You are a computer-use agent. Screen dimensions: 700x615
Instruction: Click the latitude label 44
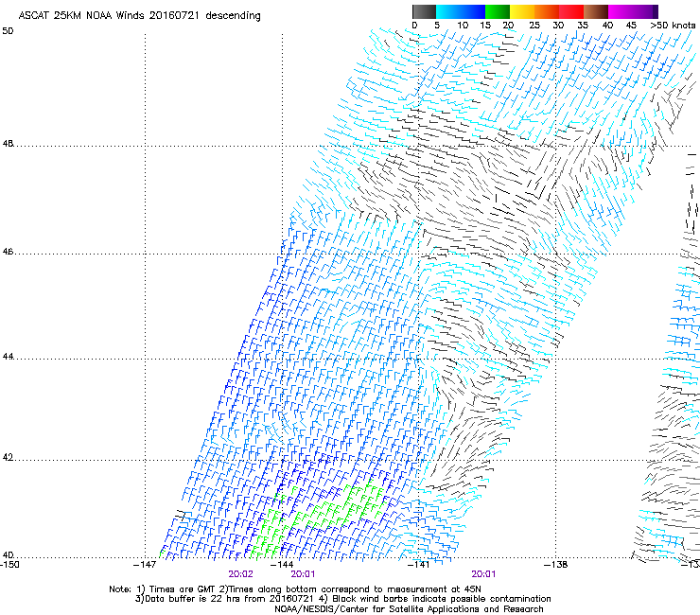click(x=8, y=357)
